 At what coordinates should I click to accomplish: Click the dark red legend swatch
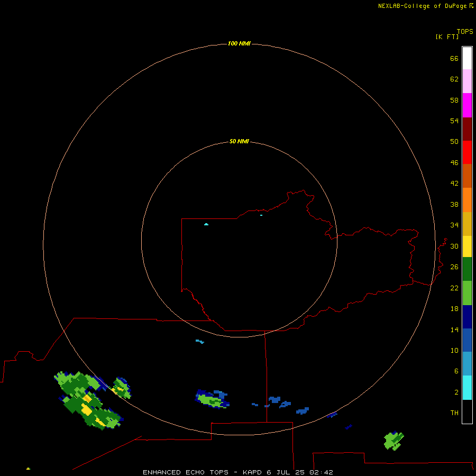pos(467,129)
